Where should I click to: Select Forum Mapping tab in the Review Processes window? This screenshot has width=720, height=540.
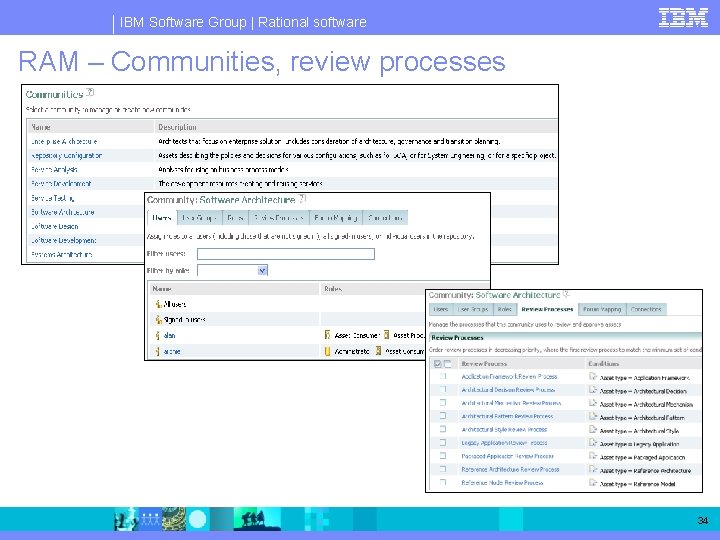602,309
